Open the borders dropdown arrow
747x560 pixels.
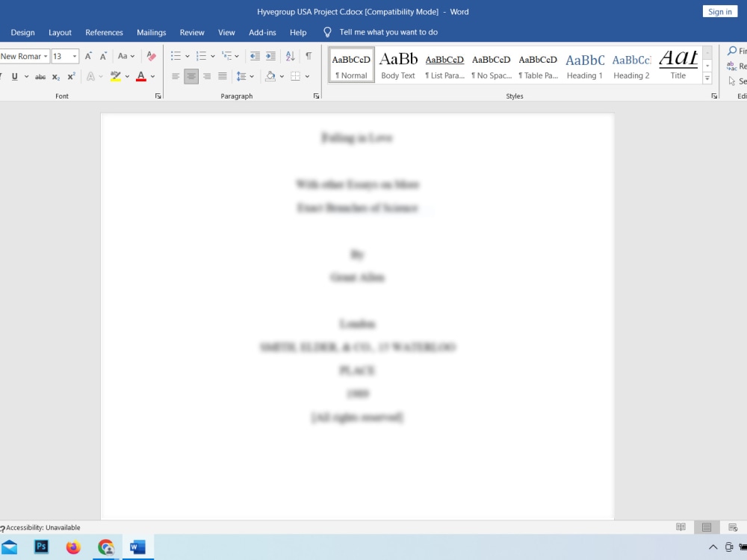307,76
